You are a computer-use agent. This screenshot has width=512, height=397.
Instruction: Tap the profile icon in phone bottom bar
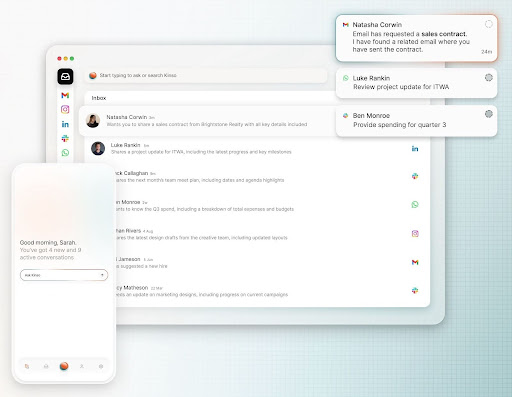(x=82, y=366)
